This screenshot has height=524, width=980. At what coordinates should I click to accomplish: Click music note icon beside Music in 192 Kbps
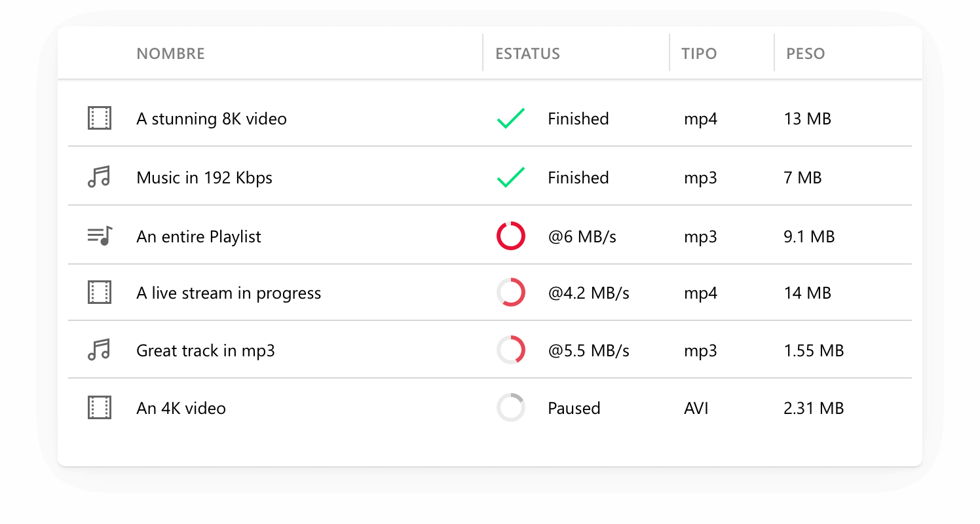(100, 178)
